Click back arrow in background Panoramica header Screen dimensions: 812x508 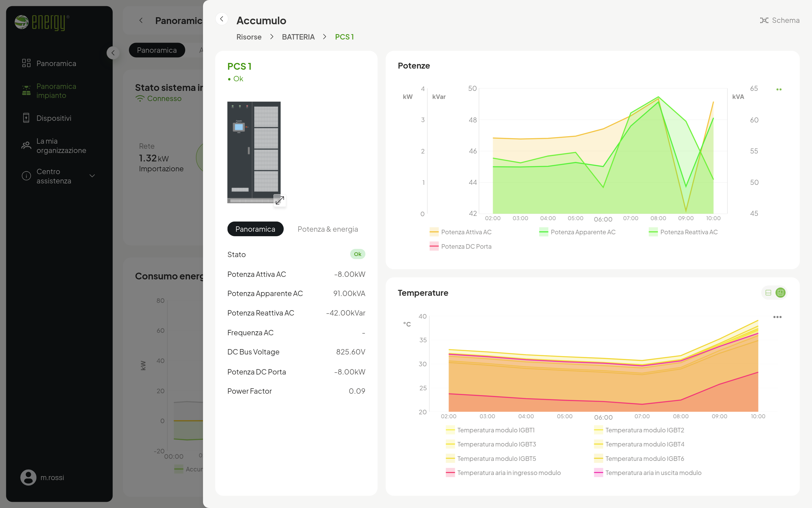point(141,21)
